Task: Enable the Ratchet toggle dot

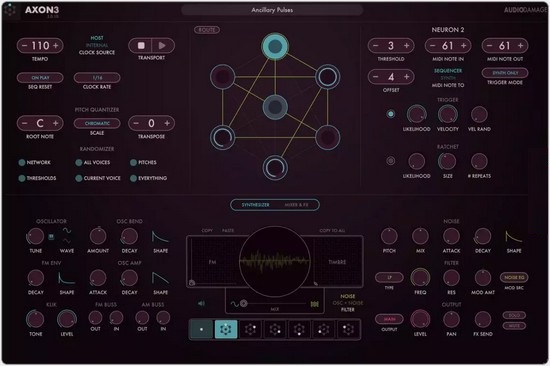Action: coord(390,161)
